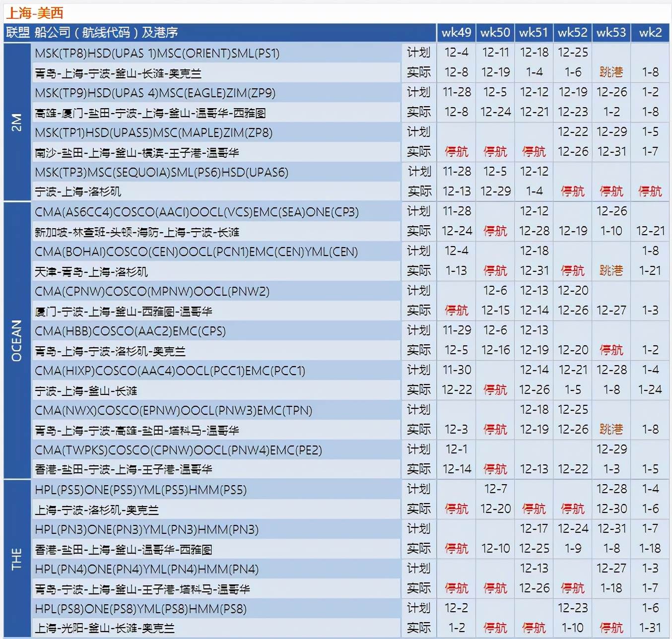The height and width of the screenshot is (639, 672).
Task: Click the CMA(NWX)COSCO(EPNW) service row
Action: (x=216, y=410)
